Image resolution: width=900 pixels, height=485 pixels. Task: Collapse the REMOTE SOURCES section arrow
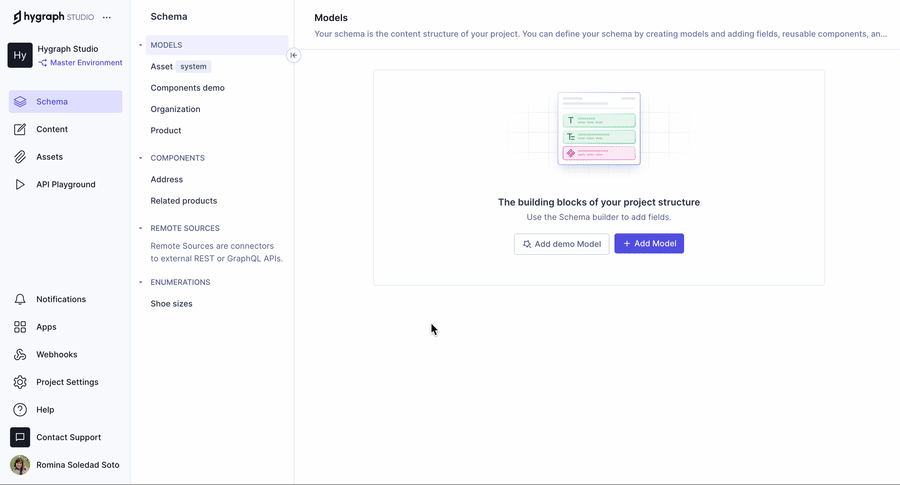pyautogui.click(x=141, y=228)
